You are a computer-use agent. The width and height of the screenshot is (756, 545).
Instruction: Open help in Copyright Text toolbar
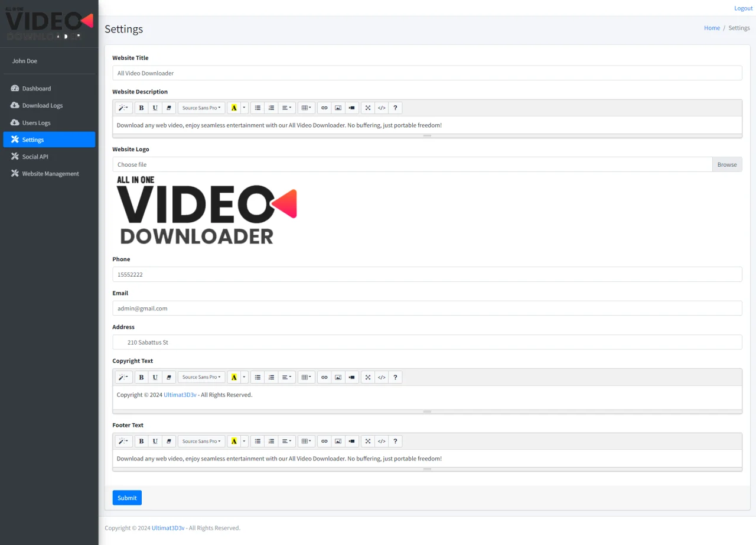coord(395,377)
